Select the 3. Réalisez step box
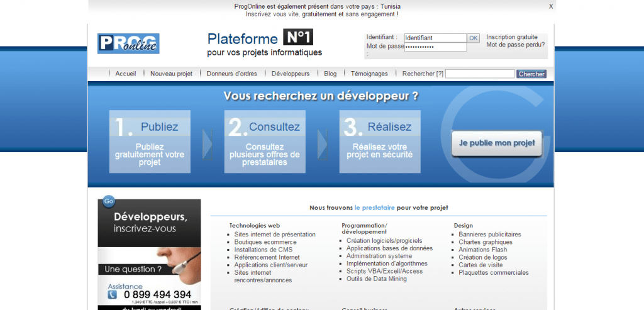 pos(380,141)
